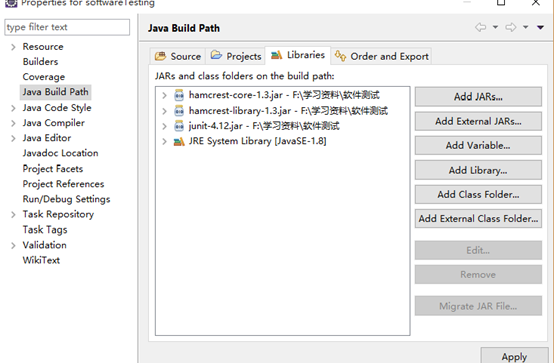Select Task Tags in the tree
This screenshot has height=363, width=554.
[45, 230]
